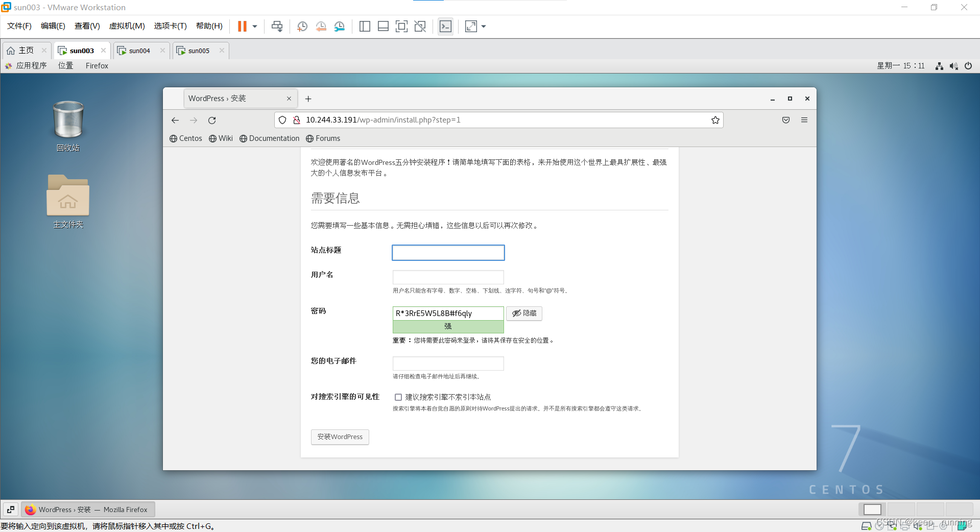Screen dimensions: 980x532
Task: Open the volume icon in CentOS panel
Action: click(x=953, y=66)
